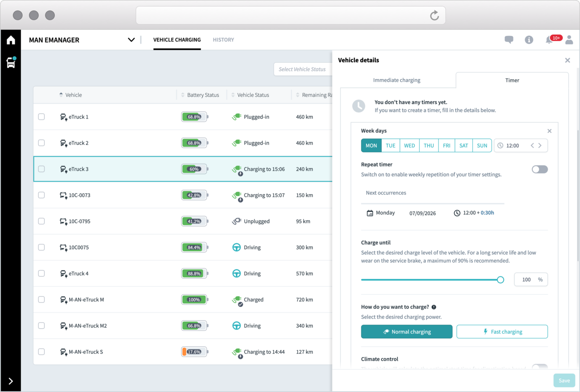The height and width of the screenshot is (392, 580).
Task: Select the truck fleet sidebar icon
Action: (11, 62)
